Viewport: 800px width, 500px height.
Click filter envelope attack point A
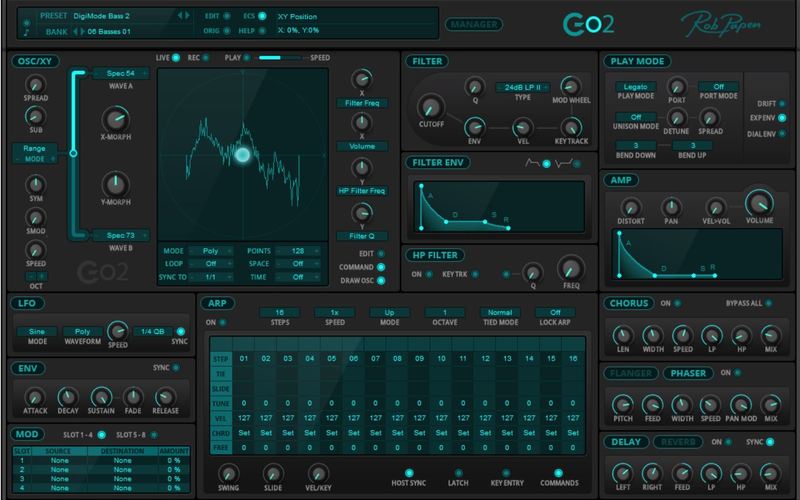coord(421,186)
